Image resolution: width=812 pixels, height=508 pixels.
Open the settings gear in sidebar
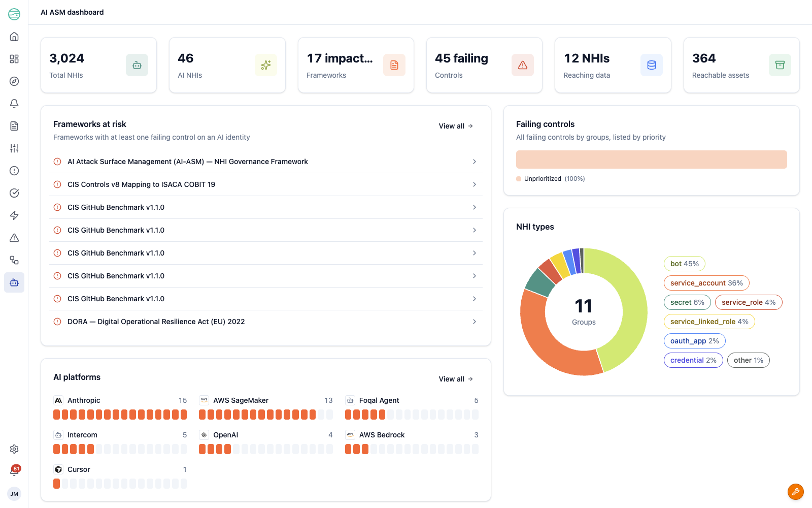click(x=14, y=449)
